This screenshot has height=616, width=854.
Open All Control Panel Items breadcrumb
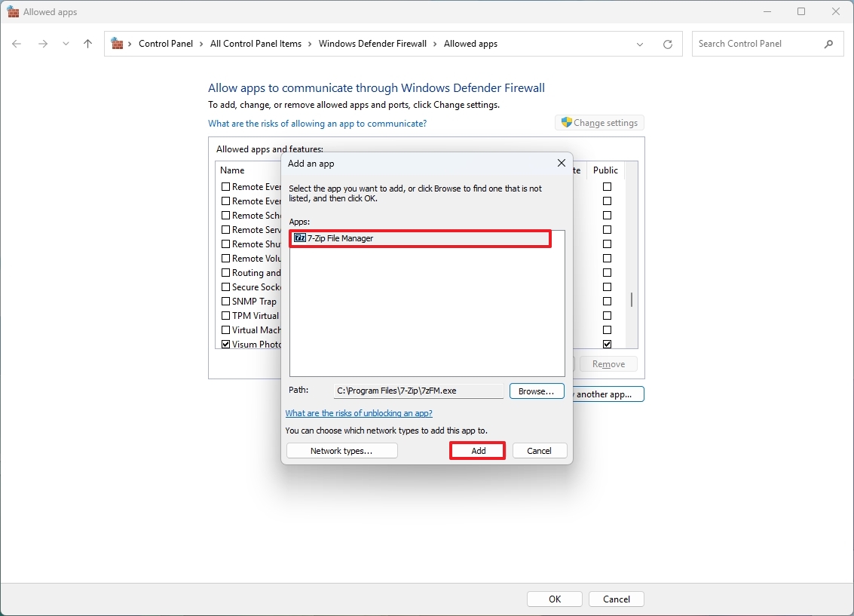pos(256,44)
